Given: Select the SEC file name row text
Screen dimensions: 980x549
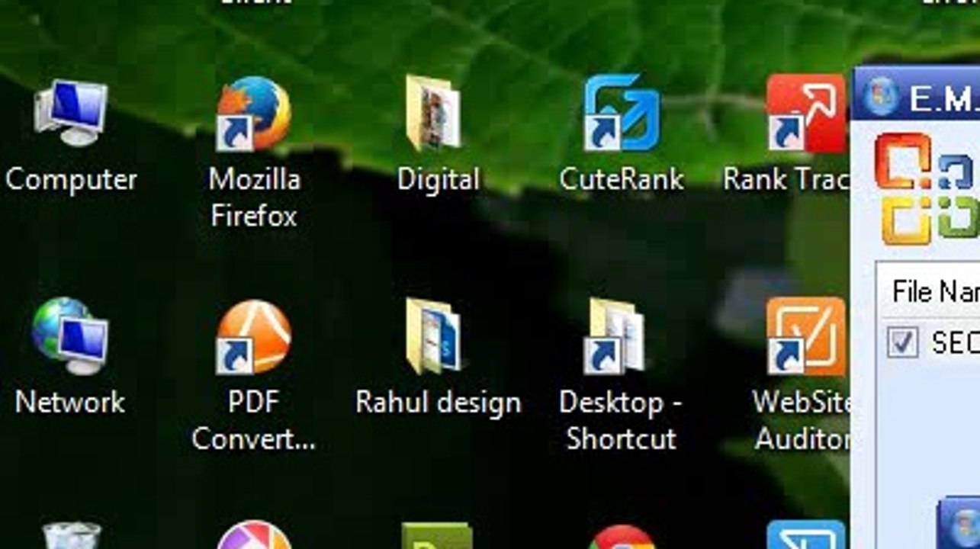Looking at the screenshot, I should click(956, 343).
